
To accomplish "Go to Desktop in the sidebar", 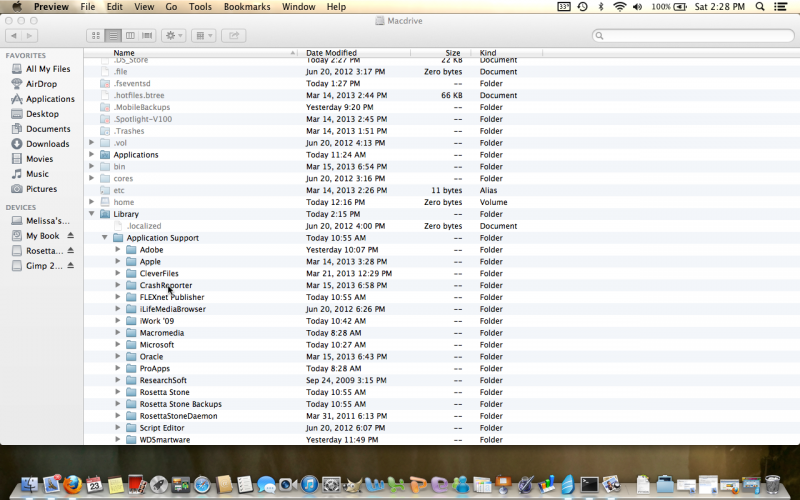I will pos(42,114).
